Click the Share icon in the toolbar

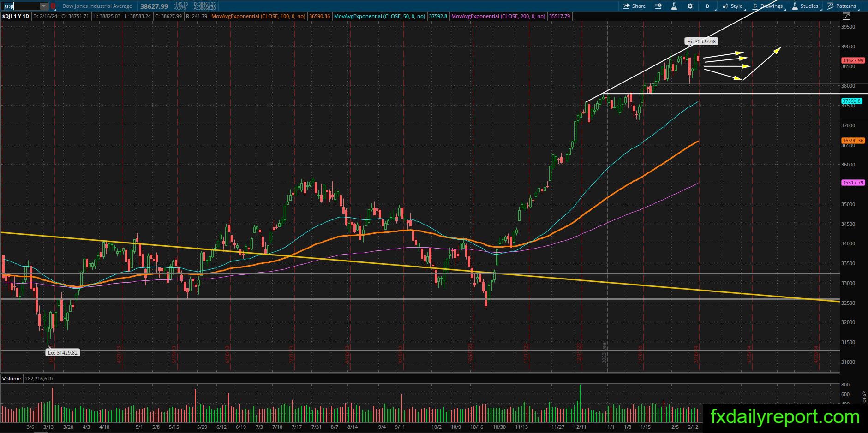click(626, 6)
